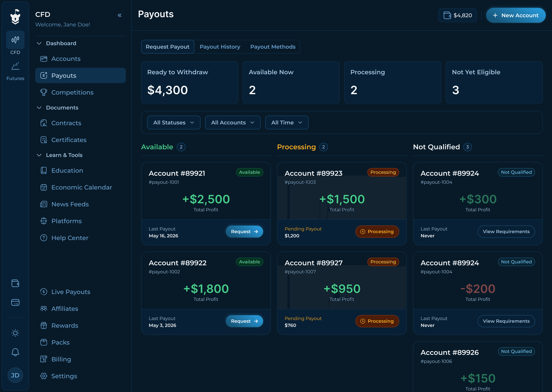Expand the All Time dropdown
552x392 pixels.
click(287, 123)
